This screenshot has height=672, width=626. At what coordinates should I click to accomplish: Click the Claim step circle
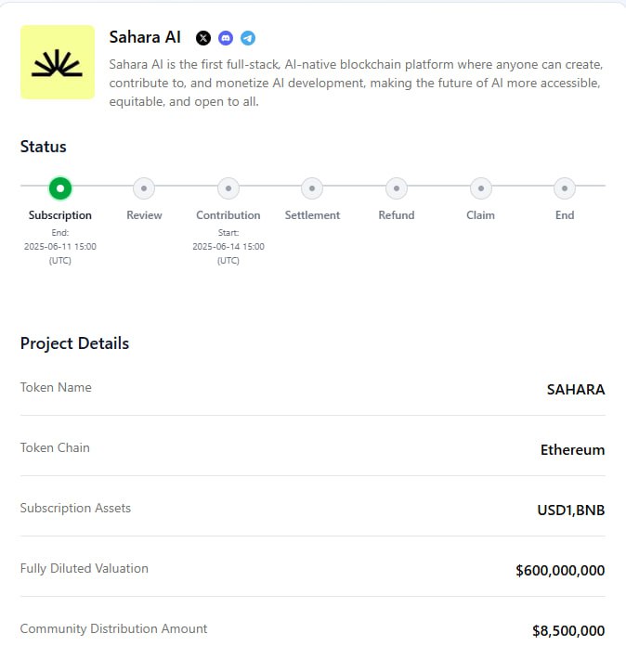point(481,188)
